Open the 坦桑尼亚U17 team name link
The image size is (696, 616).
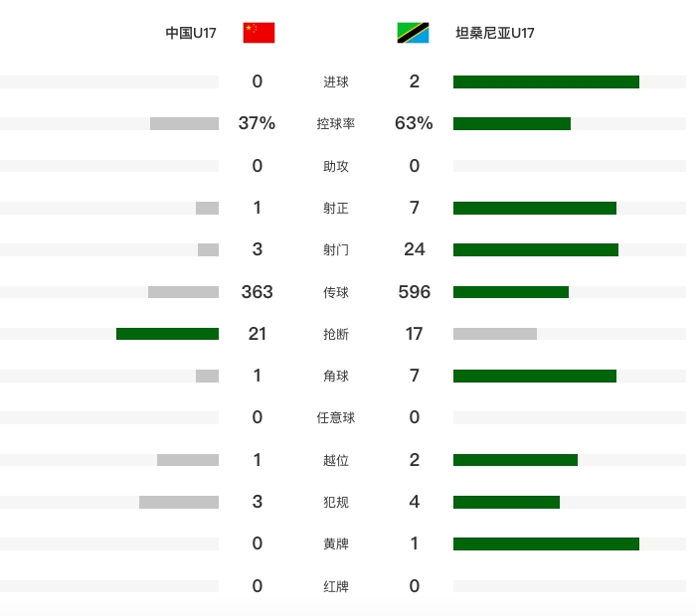pyautogui.click(x=495, y=33)
